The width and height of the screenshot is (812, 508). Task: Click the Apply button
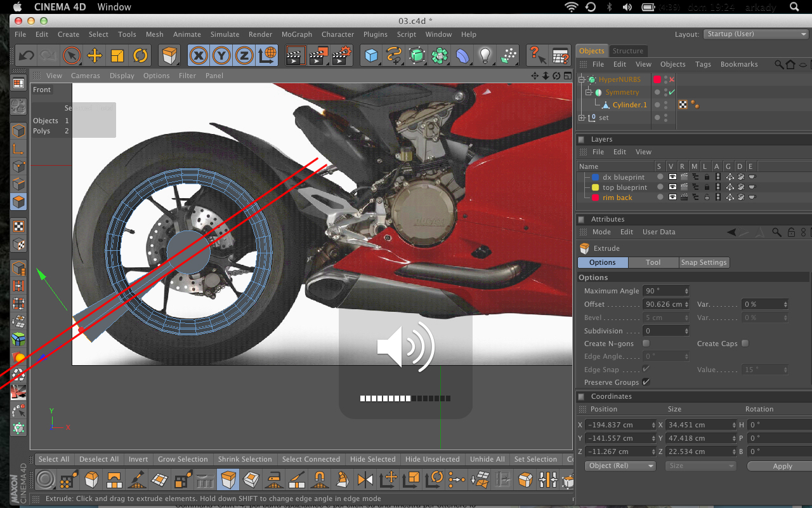click(x=782, y=466)
